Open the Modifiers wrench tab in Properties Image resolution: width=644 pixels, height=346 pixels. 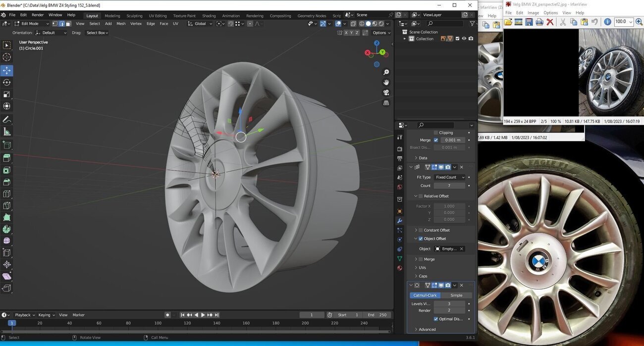click(400, 221)
